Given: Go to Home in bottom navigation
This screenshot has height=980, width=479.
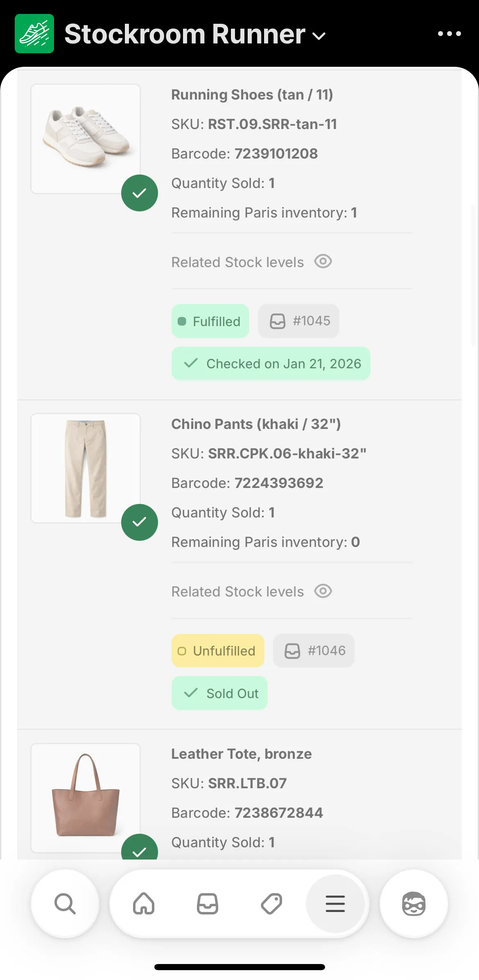Looking at the screenshot, I should 144,904.
